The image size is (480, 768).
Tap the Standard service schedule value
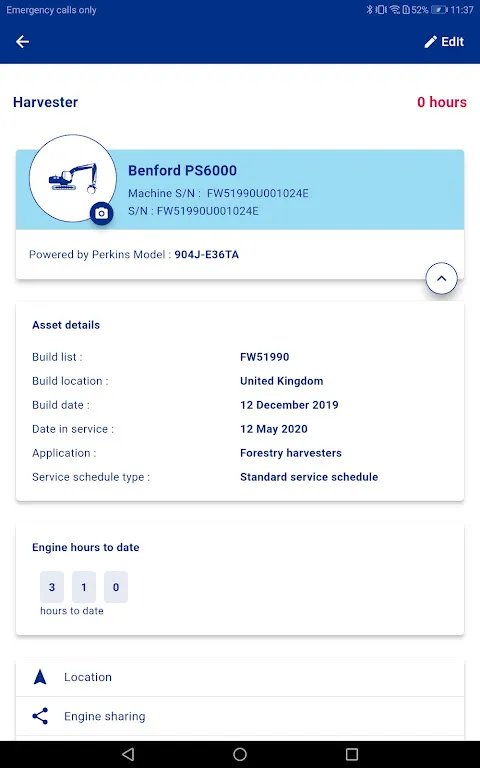tap(309, 477)
